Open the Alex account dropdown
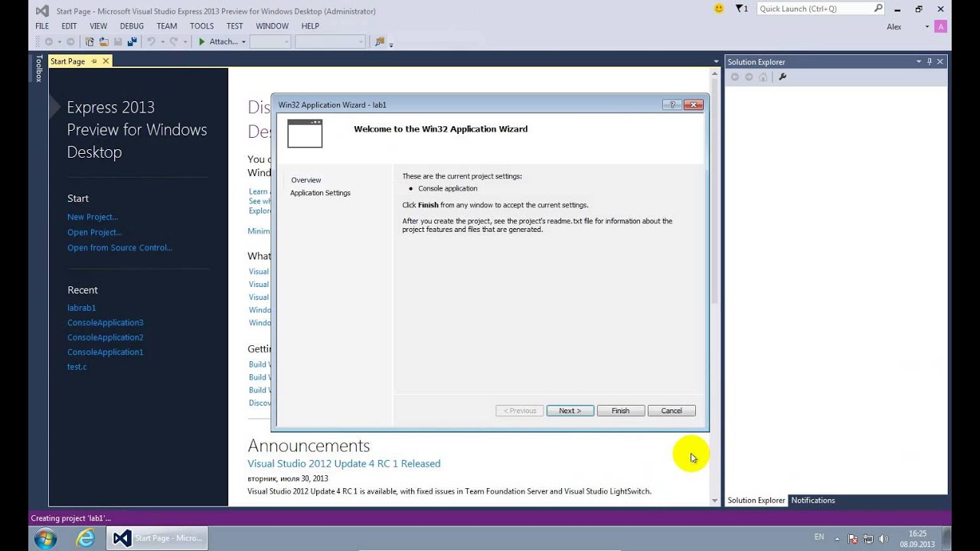The height and width of the screenshot is (551, 980). click(x=927, y=27)
